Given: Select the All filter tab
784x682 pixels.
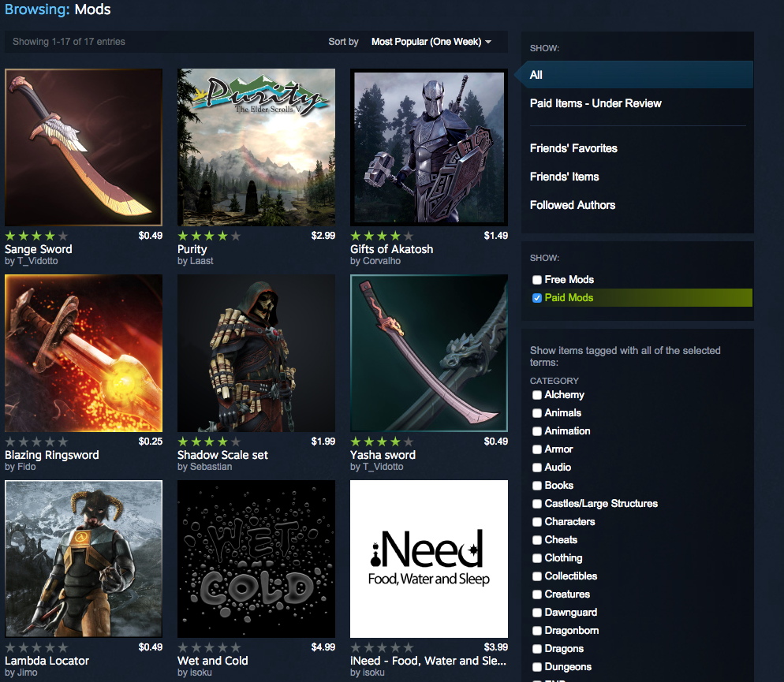Looking at the screenshot, I should coord(536,75).
